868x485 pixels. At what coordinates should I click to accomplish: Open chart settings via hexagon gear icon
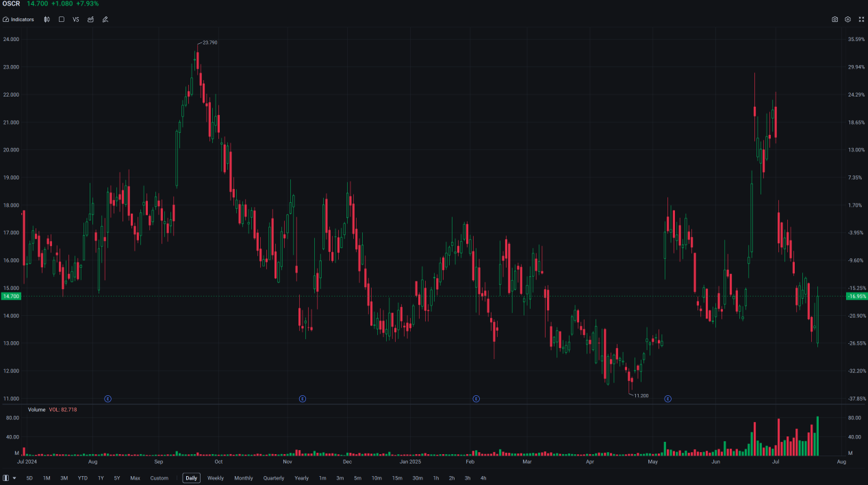[x=847, y=19]
